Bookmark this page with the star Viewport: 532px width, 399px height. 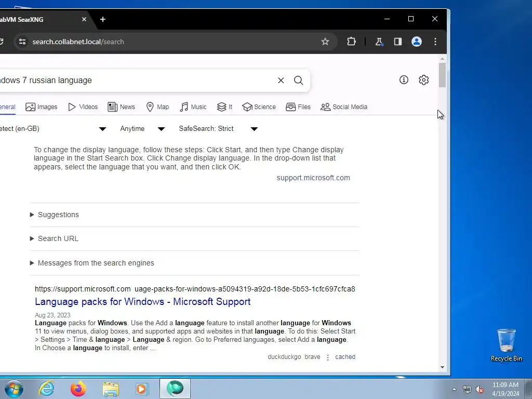pyautogui.click(x=325, y=42)
